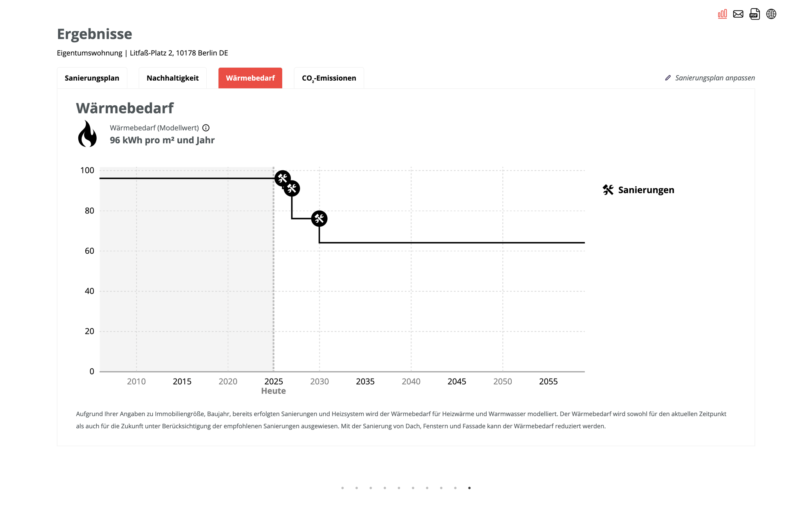Switch to the Sanierungsplan tab

click(x=92, y=78)
